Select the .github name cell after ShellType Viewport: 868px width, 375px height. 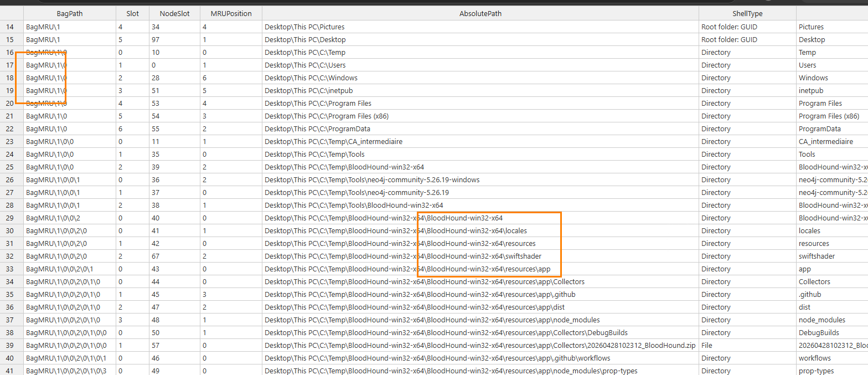click(x=832, y=294)
